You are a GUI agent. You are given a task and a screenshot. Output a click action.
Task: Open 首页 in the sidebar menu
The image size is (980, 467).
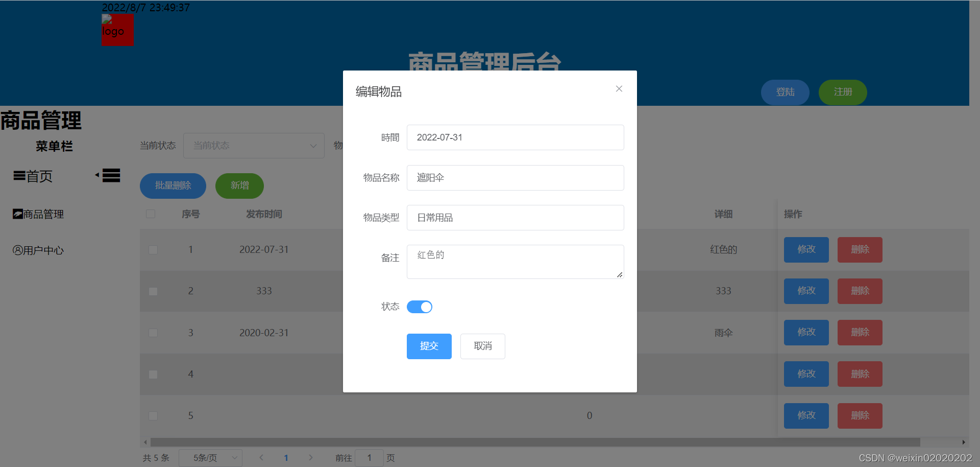click(39, 176)
